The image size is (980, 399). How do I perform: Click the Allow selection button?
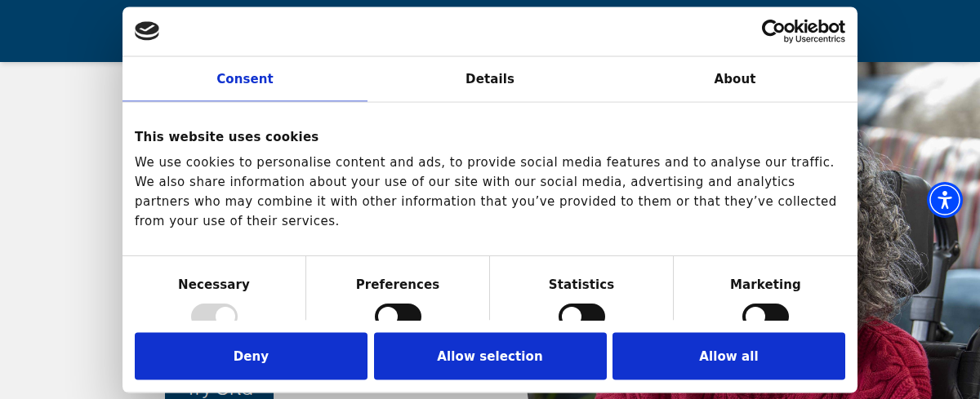(490, 356)
